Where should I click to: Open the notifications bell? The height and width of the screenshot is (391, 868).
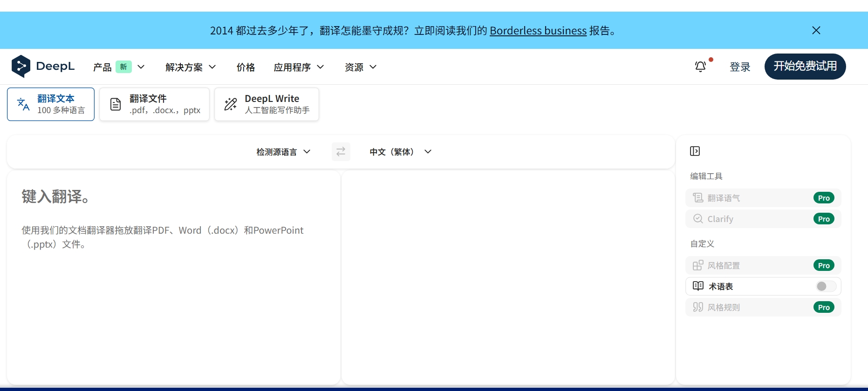coord(700,67)
